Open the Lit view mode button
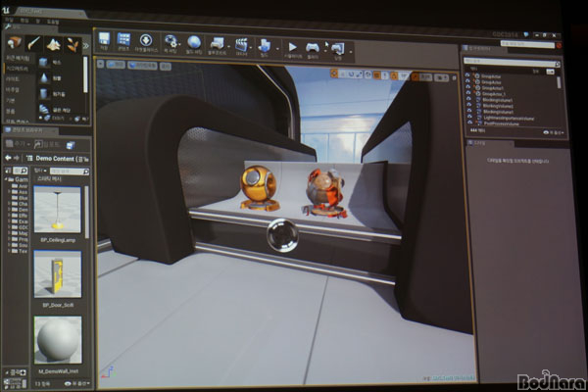588x392 pixels. (142, 66)
